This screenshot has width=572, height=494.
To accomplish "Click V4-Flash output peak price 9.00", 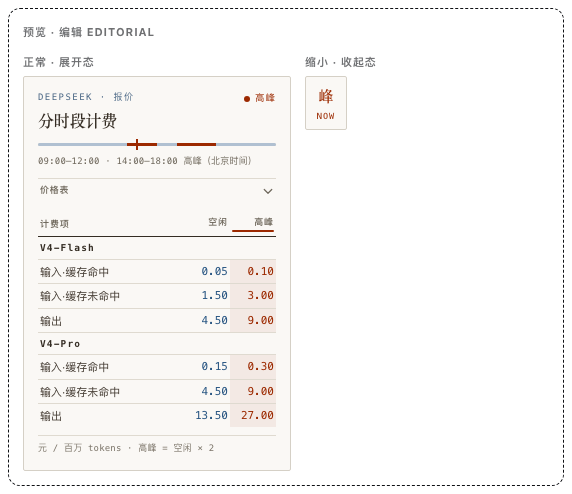I will click(x=260, y=320).
